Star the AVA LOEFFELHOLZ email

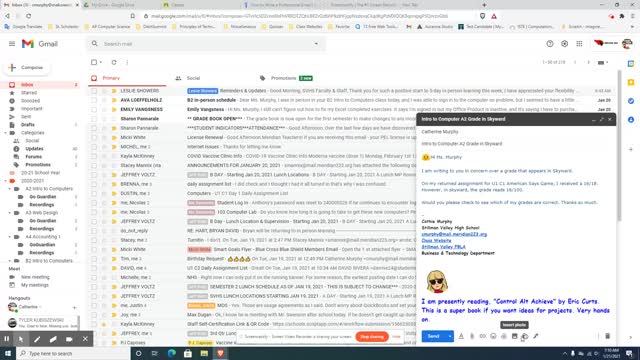tap(104, 100)
